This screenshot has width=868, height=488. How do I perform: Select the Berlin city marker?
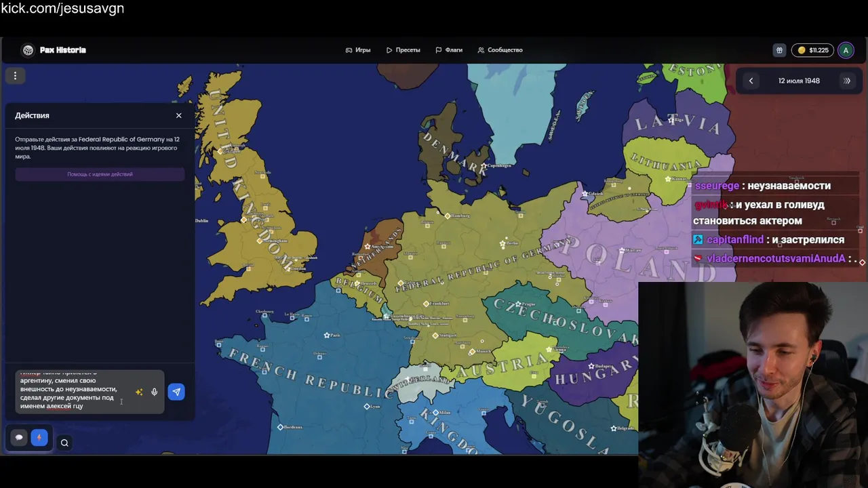504,243
